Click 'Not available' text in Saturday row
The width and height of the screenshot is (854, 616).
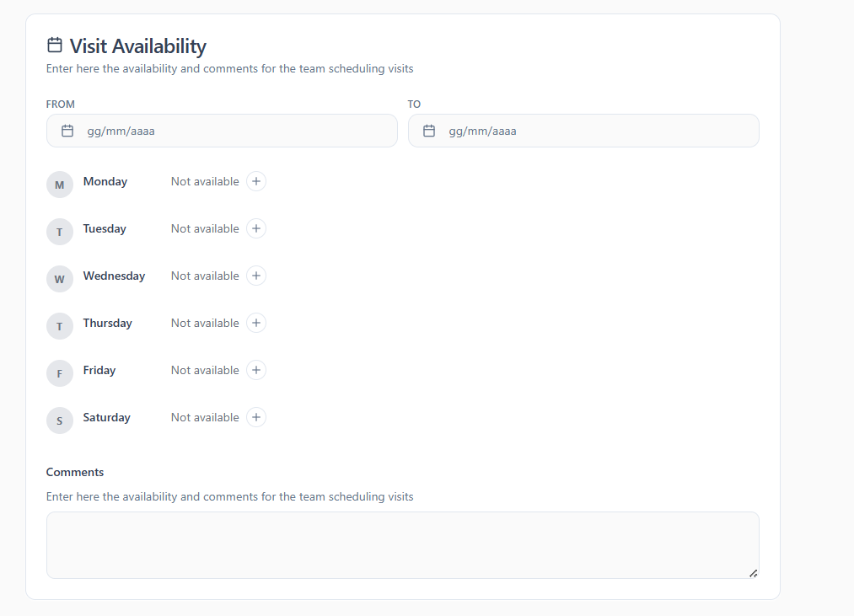tap(205, 417)
